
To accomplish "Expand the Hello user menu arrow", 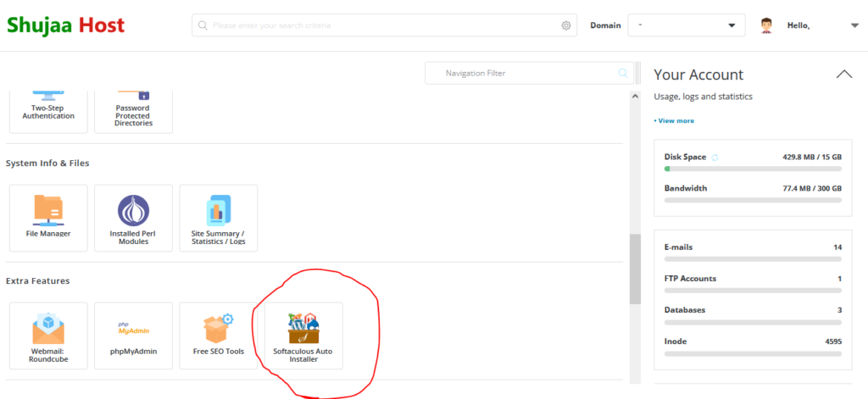I will click(x=854, y=25).
